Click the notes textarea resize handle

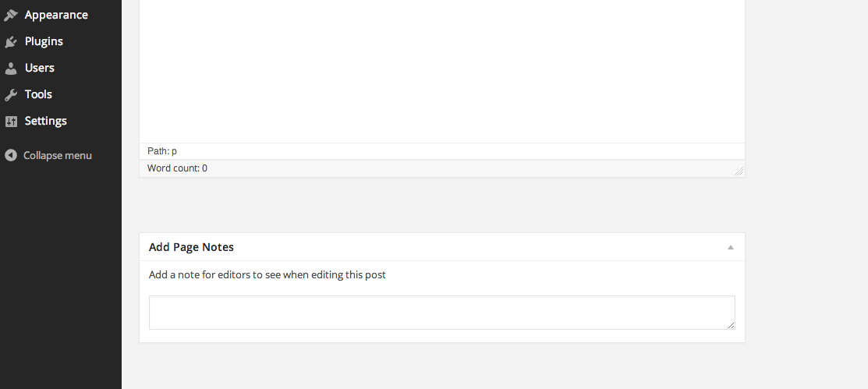coord(731,325)
